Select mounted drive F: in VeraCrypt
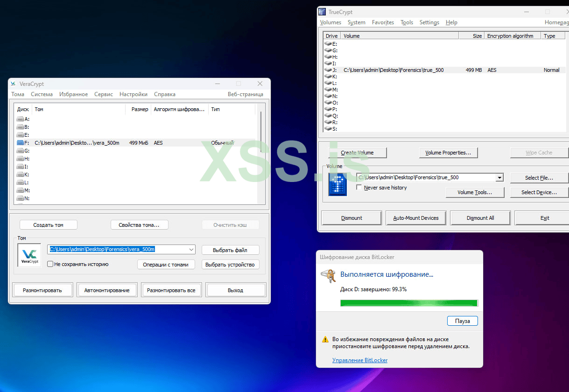This screenshot has height=392, width=569. point(135,143)
